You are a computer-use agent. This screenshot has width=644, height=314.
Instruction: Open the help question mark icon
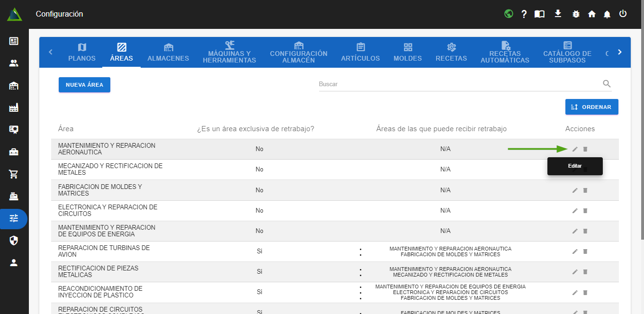coord(524,14)
